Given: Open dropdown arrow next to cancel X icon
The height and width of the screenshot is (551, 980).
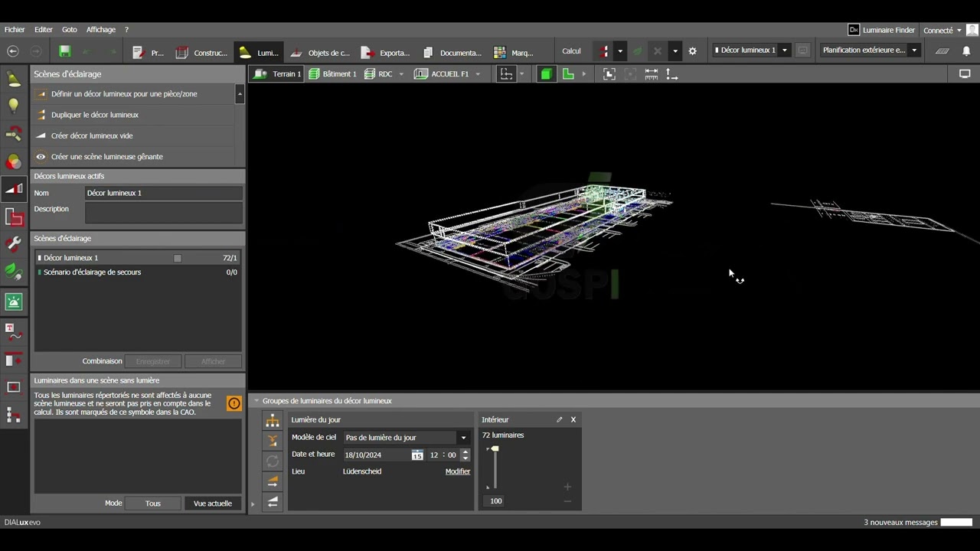Looking at the screenshot, I should [675, 51].
